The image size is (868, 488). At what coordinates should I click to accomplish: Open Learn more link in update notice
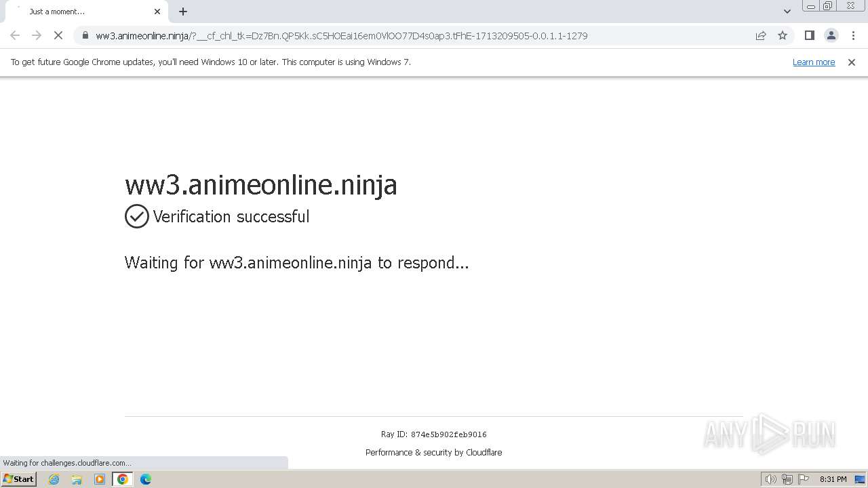click(814, 62)
